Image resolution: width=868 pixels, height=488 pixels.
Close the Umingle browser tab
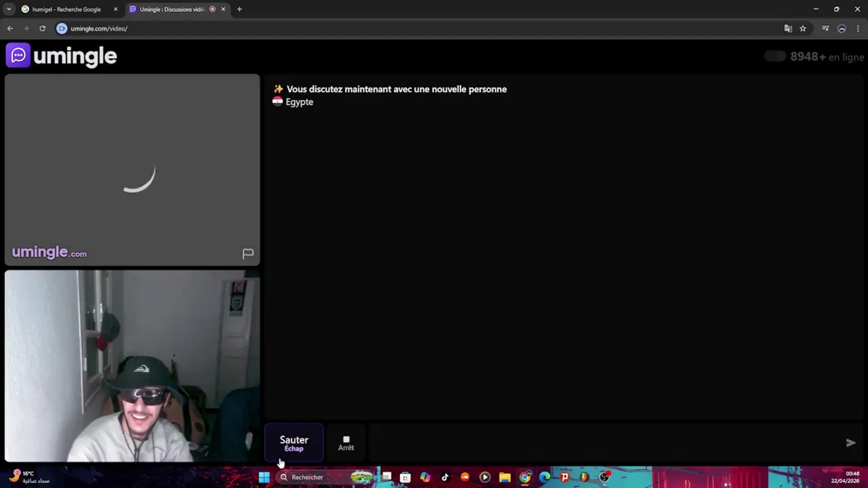click(x=223, y=9)
